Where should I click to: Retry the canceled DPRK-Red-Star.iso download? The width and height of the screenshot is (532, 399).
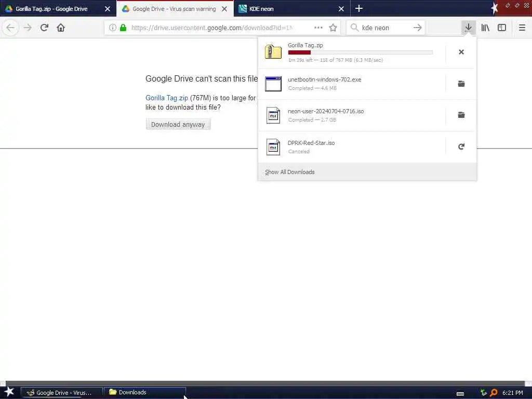[461, 147]
